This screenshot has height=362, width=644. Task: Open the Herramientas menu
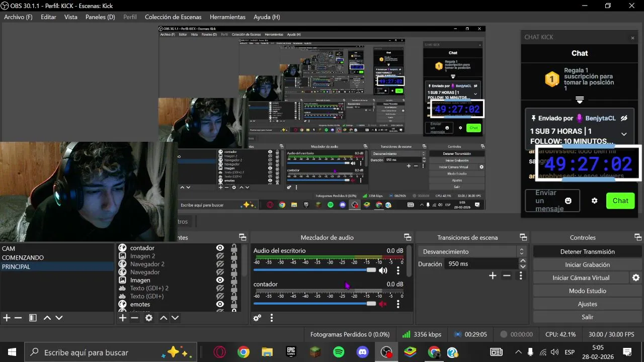[x=227, y=17]
